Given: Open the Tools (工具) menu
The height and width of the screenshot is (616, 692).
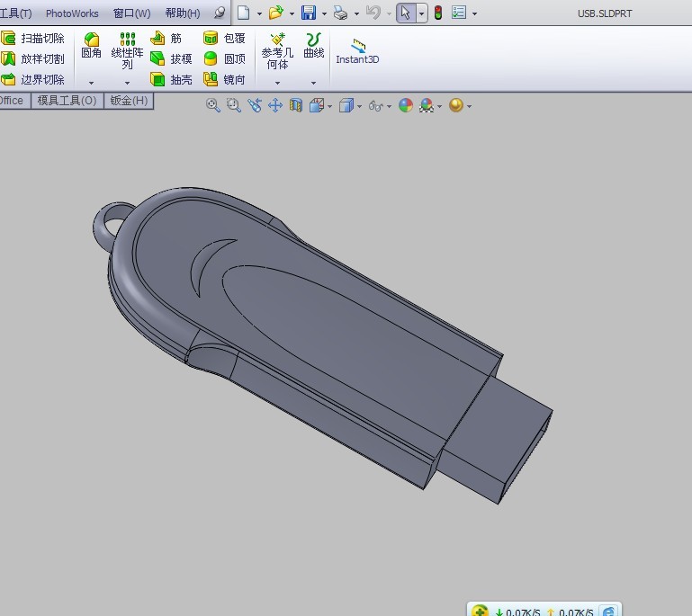Looking at the screenshot, I should click(x=16, y=13).
